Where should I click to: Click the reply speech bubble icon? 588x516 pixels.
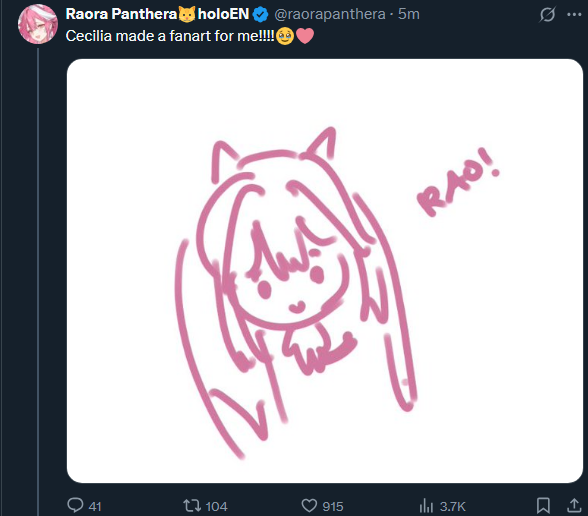point(75,505)
